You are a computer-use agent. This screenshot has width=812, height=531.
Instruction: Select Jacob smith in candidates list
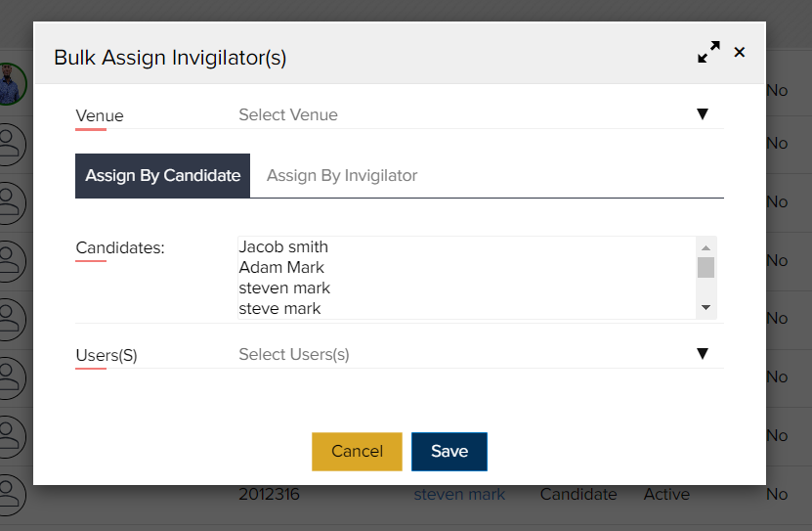point(283,247)
